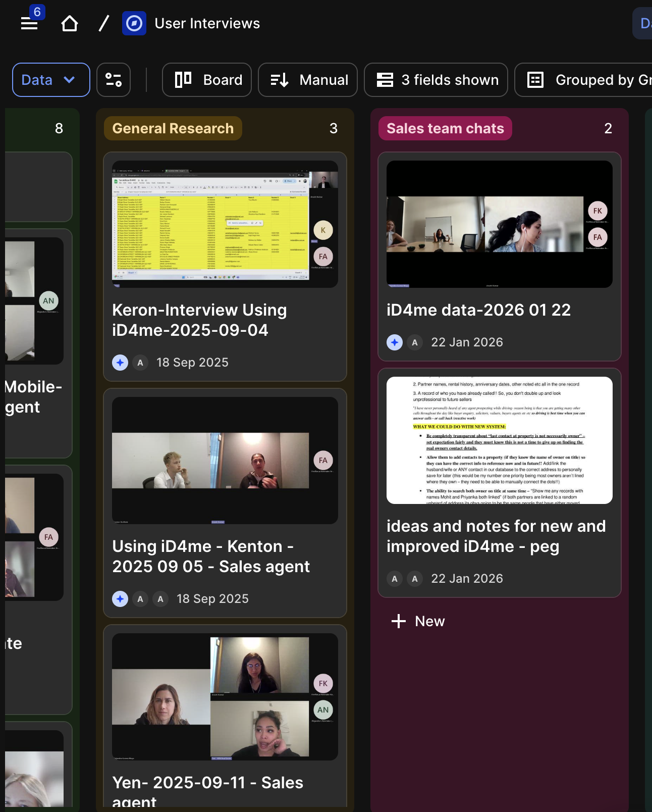The height and width of the screenshot is (812, 652).
Task: Click the sparkle AI icon on iD4me data card
Action: coord(395,342)
